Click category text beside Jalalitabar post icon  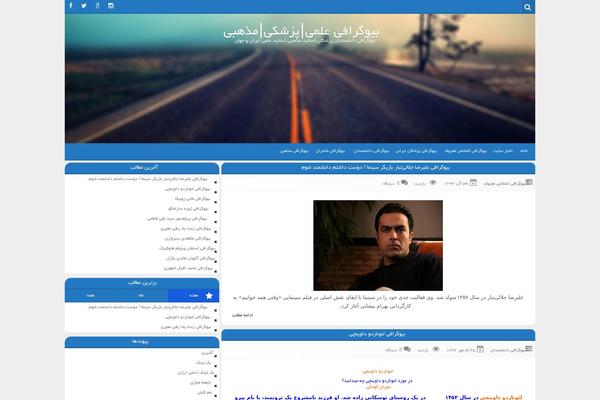coord(503,184)
